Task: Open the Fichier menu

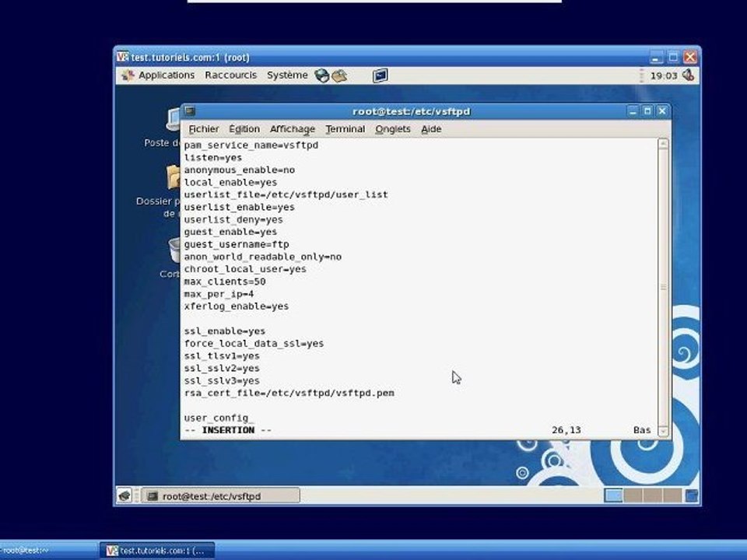Action: (203, 129)
